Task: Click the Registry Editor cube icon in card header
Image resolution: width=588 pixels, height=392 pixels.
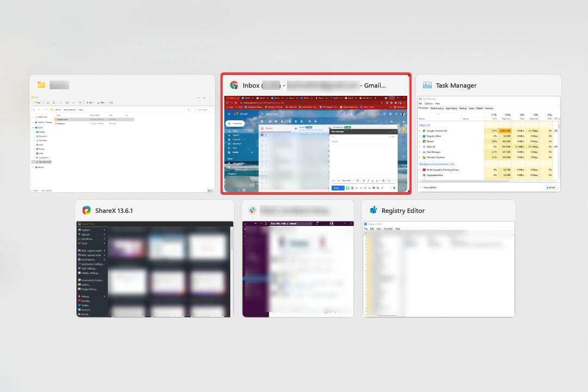Action: [x=373, y=210]
